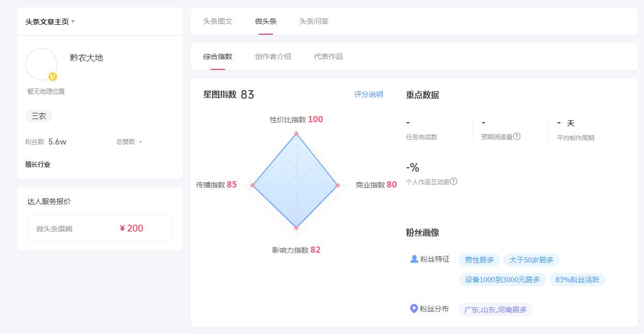
Task: Click the pink vertex marker at 性价比指数 100
Action: point(296,134)
